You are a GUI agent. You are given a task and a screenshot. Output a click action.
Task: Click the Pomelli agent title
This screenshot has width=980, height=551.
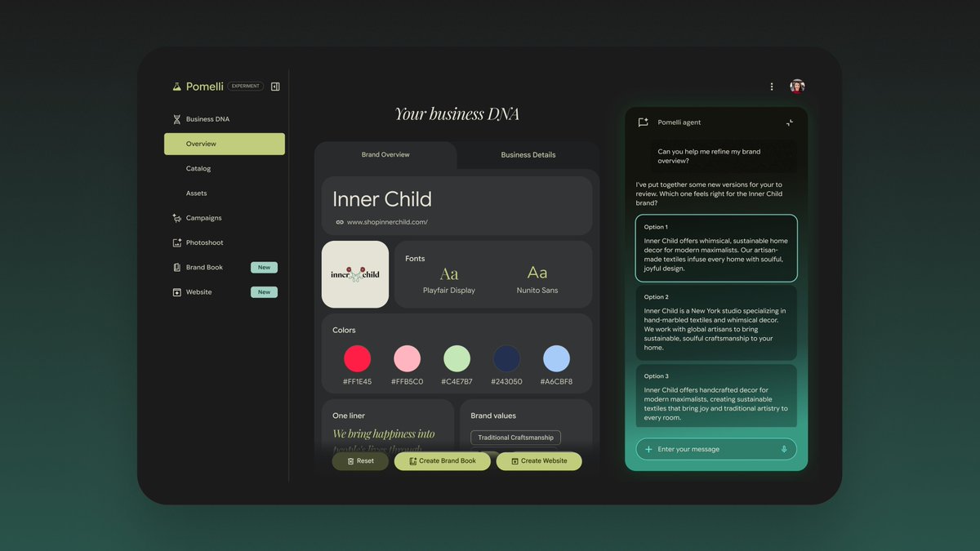pyautogui.click(x=679, y=122)
